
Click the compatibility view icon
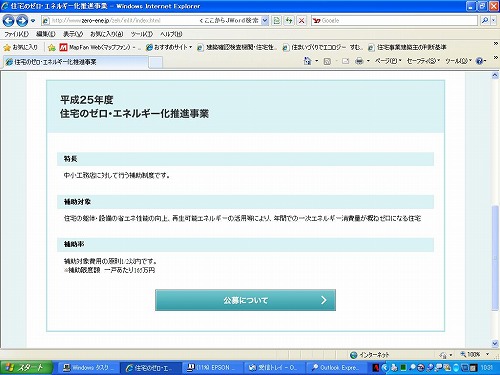(x=276, y=21)
